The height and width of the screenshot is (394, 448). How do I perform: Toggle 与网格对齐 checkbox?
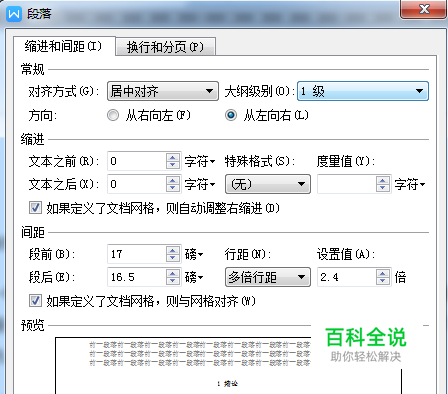pyautogui.click(x=35, y=301)
